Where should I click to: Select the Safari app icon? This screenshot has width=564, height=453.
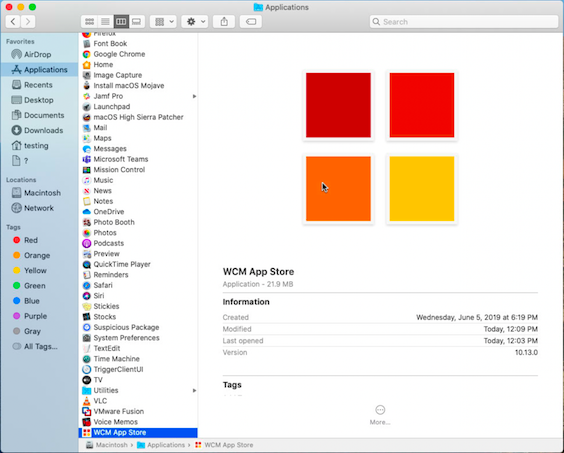pyautogui.click(x=86, y=285)
